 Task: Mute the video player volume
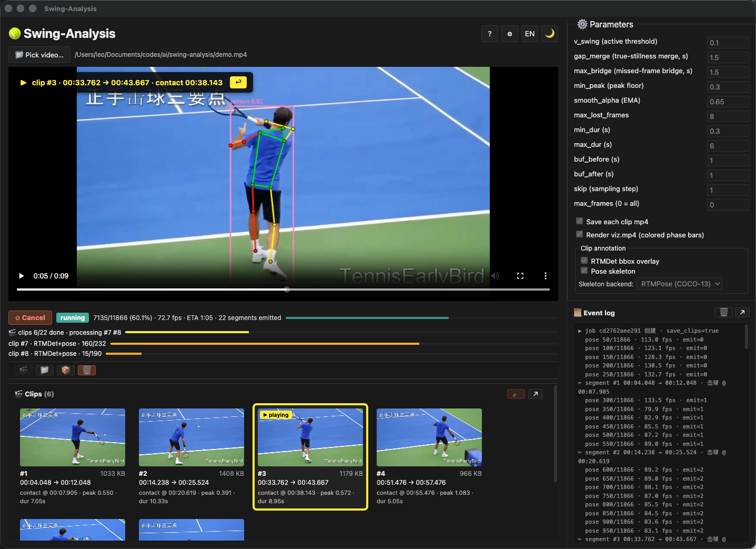[495, 276]
